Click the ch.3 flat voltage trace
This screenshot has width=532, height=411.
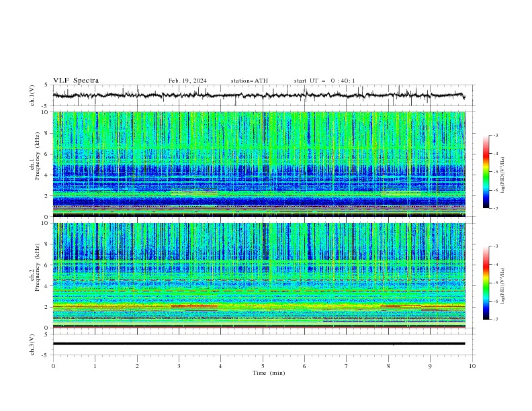click(259, 344)
